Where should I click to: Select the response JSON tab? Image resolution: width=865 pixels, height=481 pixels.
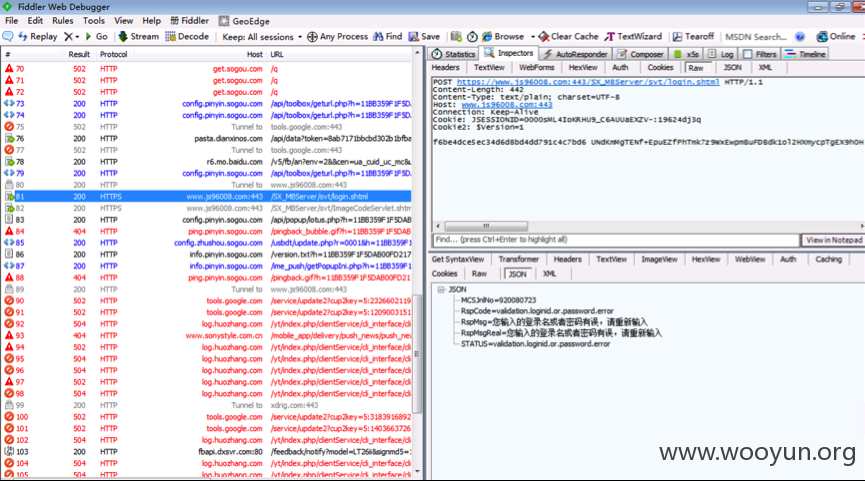(517, 274)
